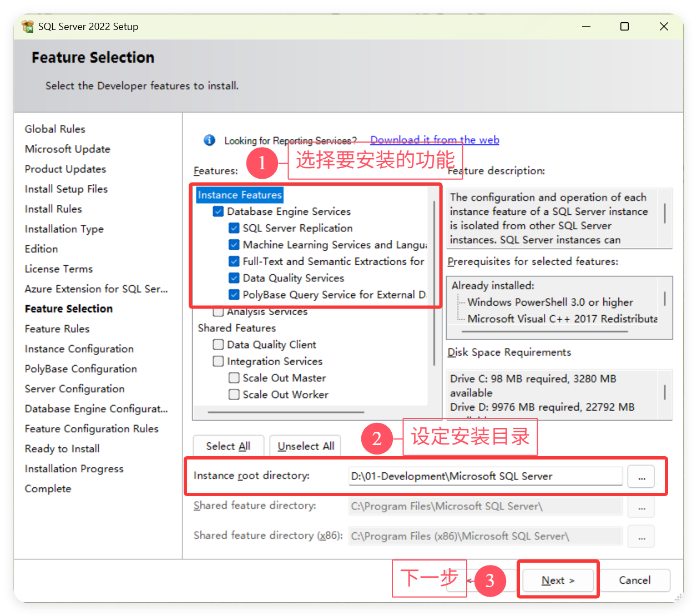This screenshot has height=616, width=697.
Task: Browse for the shared feature directory (x86)
Action: point(642,537)
